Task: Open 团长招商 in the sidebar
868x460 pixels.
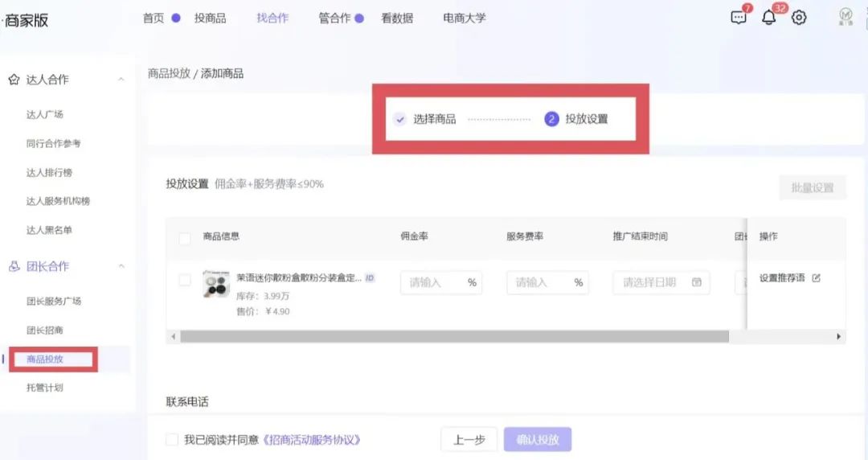Action: (x=45, y=331)
